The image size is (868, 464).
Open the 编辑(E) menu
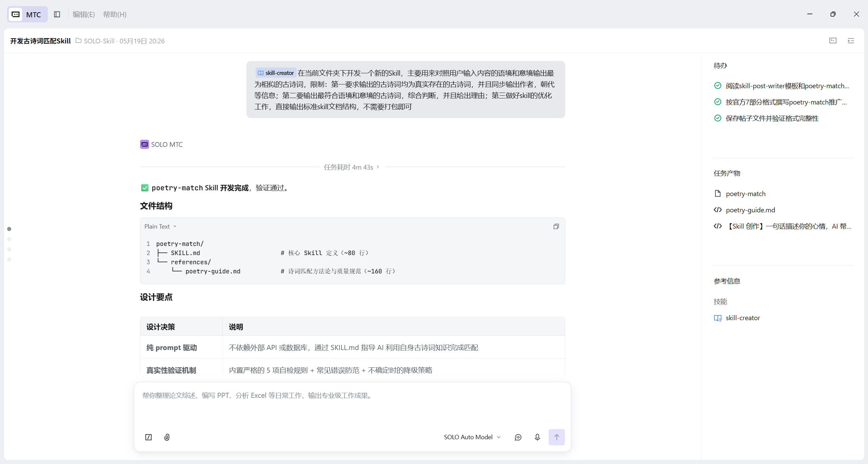pyautogui.click(x=83, y=14)
